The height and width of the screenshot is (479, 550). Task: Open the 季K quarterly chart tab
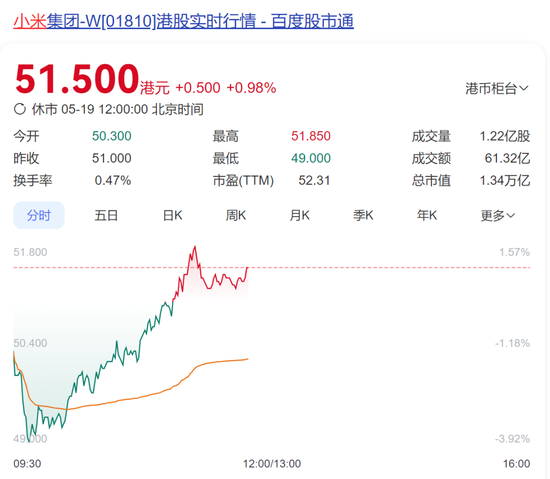(x=363, y=215)
